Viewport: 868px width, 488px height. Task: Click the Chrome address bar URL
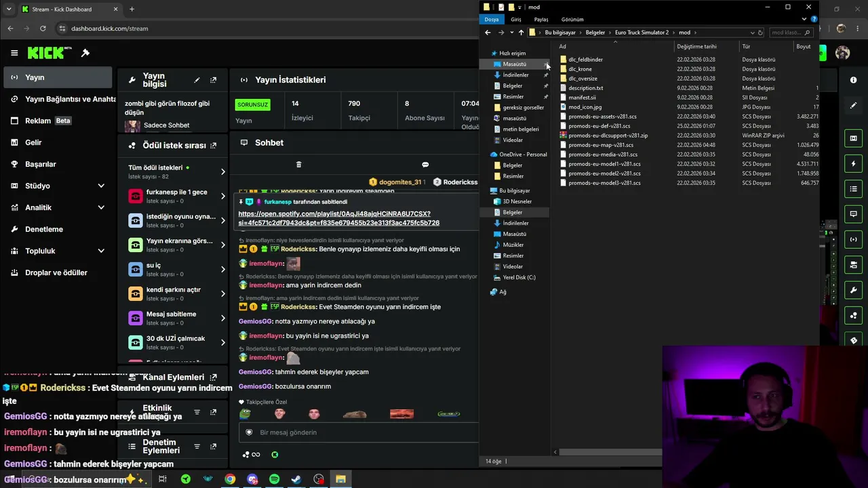pyautogui.click(x=109, y=28)
